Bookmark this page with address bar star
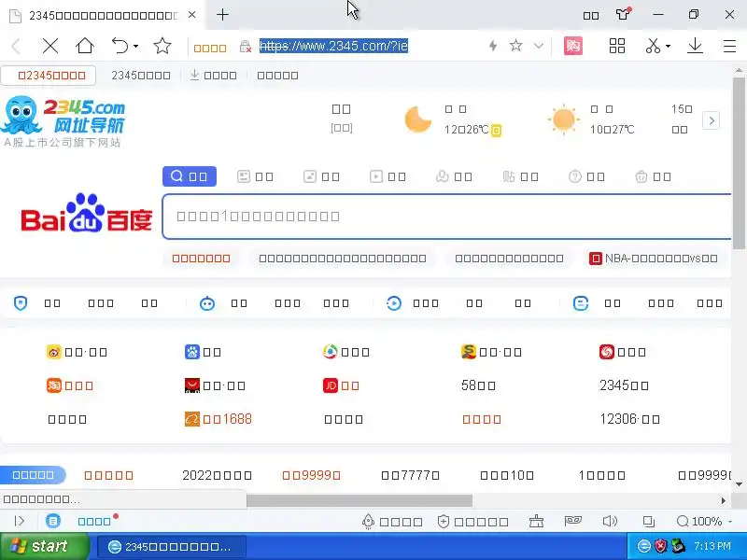 tap(516, 46)
